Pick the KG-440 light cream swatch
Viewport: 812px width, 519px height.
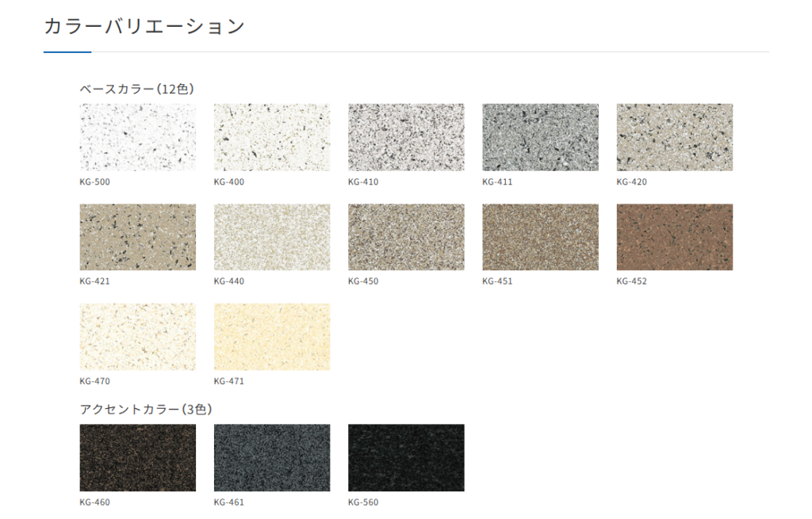click(272, 237)
